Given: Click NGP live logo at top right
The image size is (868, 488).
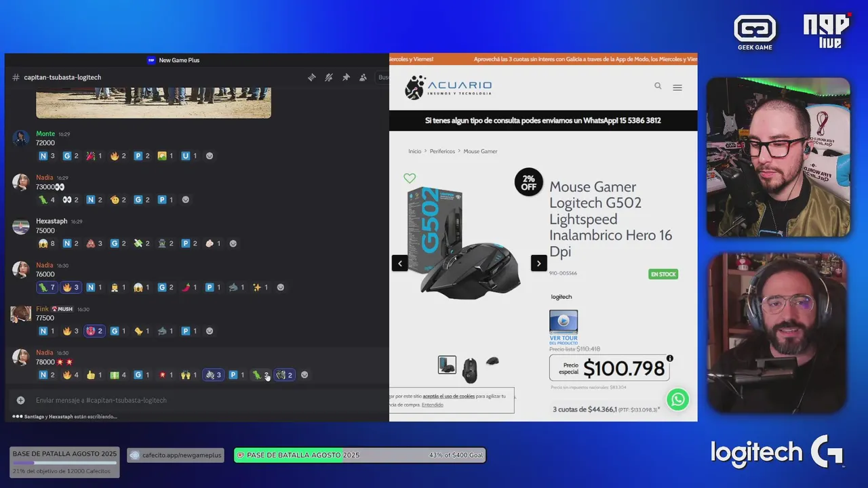Looking at the screenshot, I should [x=827, y=31].
